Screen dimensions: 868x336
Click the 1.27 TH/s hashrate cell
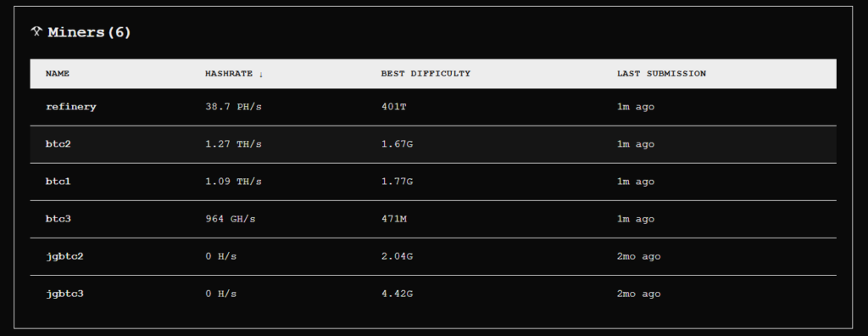(x=233, y=144)
